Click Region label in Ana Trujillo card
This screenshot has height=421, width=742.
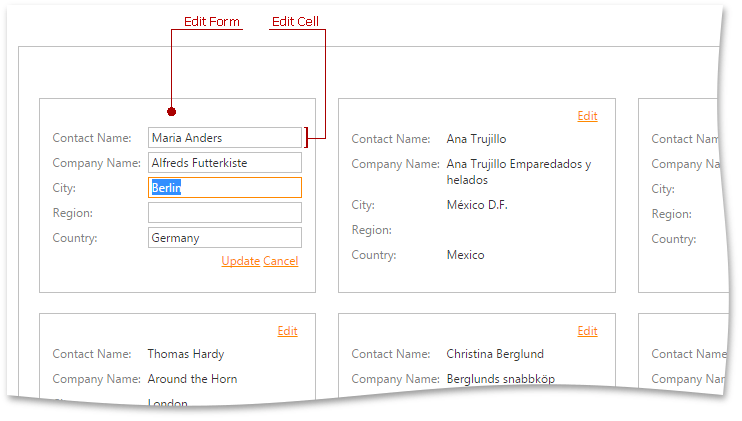[x=371, y=230]
